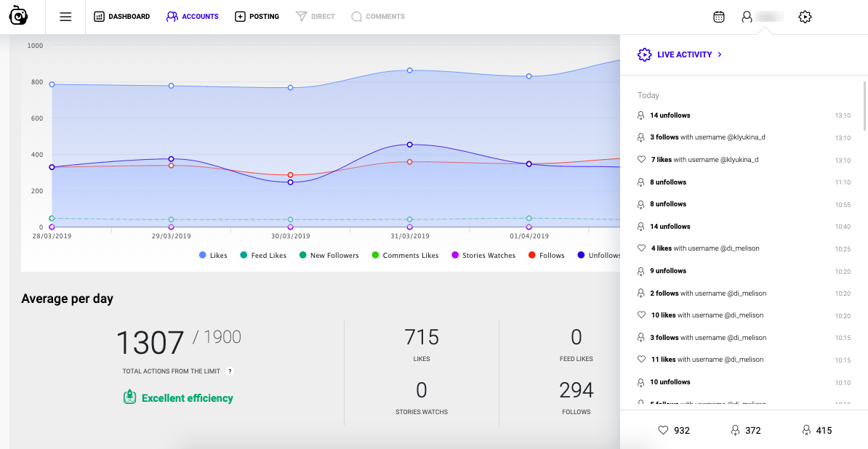Select 11 likes with @di_melison entry
Screen dimensions: 868x449
pyautogui.click(x=744, y=360)
